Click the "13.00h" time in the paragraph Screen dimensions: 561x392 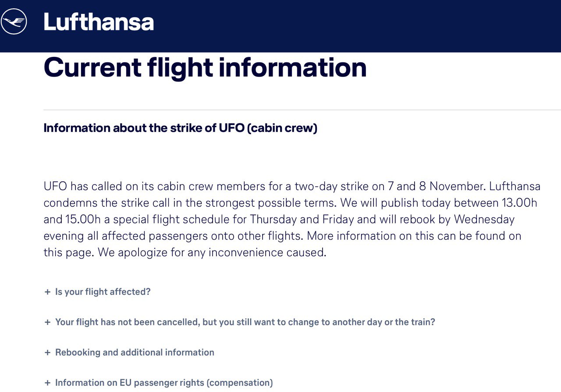[x=519, y=203]
